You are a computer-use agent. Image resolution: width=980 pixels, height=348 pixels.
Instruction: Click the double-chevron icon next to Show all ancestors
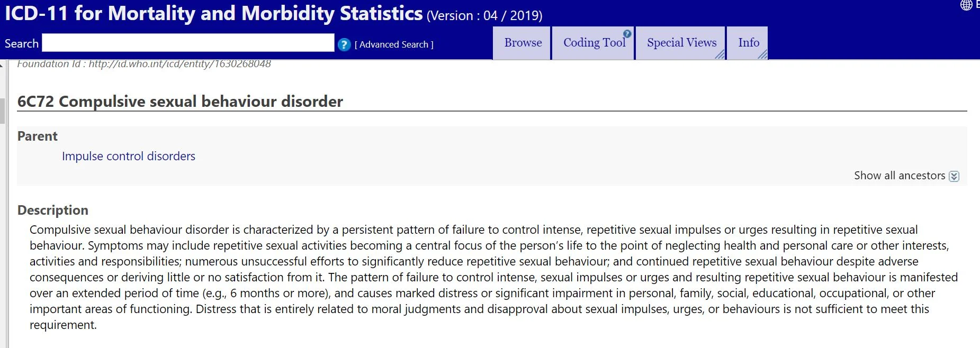pyautogui.click(x=954, y=176)
